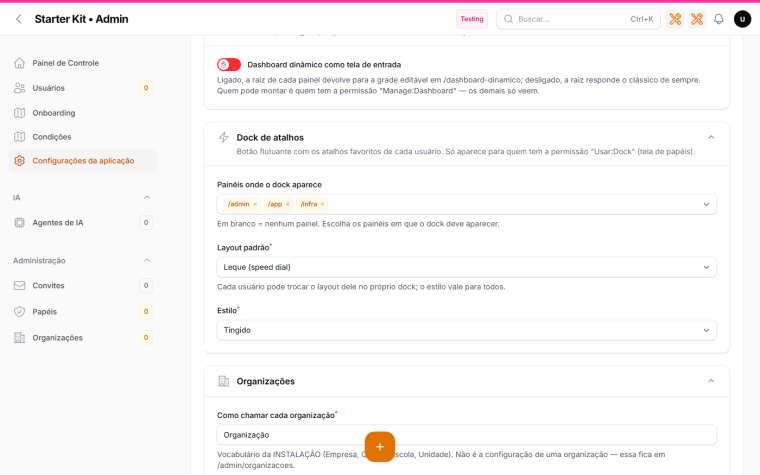Viewport: 760px width, 475px height.
Task: Open Convites in the sidebar
Action: point(82,285)
